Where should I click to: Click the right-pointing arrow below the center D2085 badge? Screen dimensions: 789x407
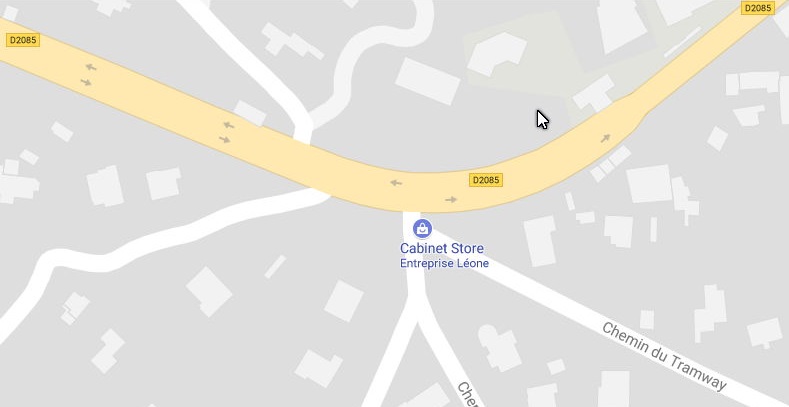coord(451,200)
